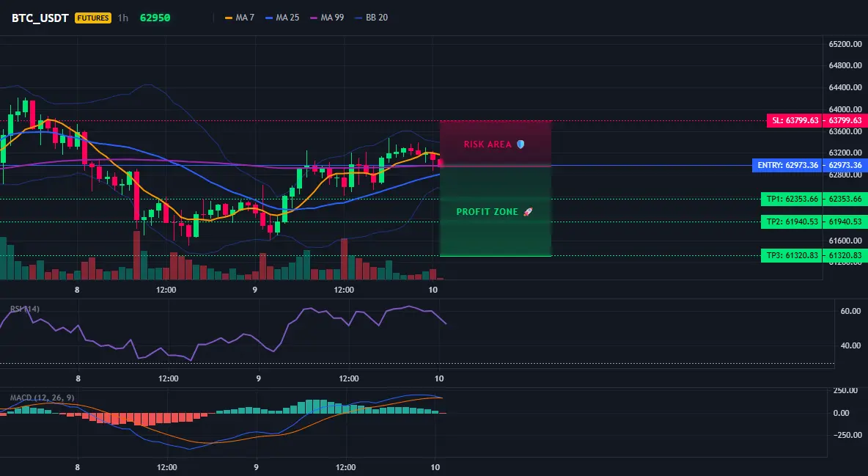Click date 9 on main chart axis
Screen dimensions: 868x476
254,290
